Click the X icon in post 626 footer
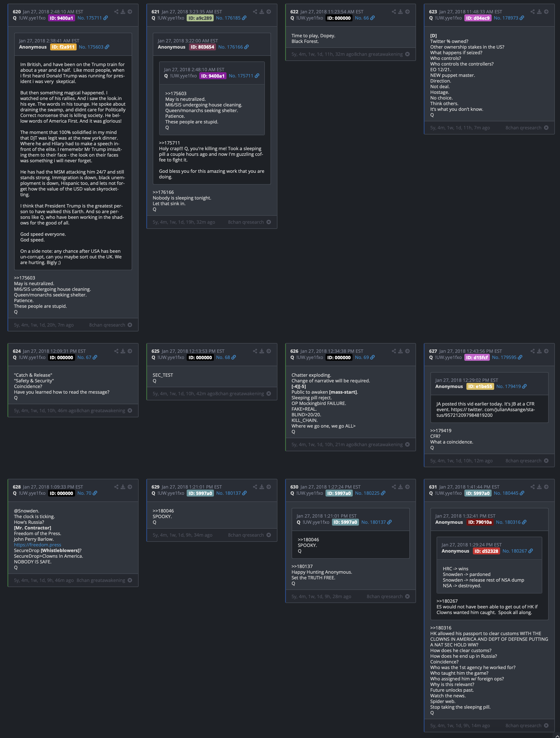This screenshot has height=738, width=560. tap(408, 444)
